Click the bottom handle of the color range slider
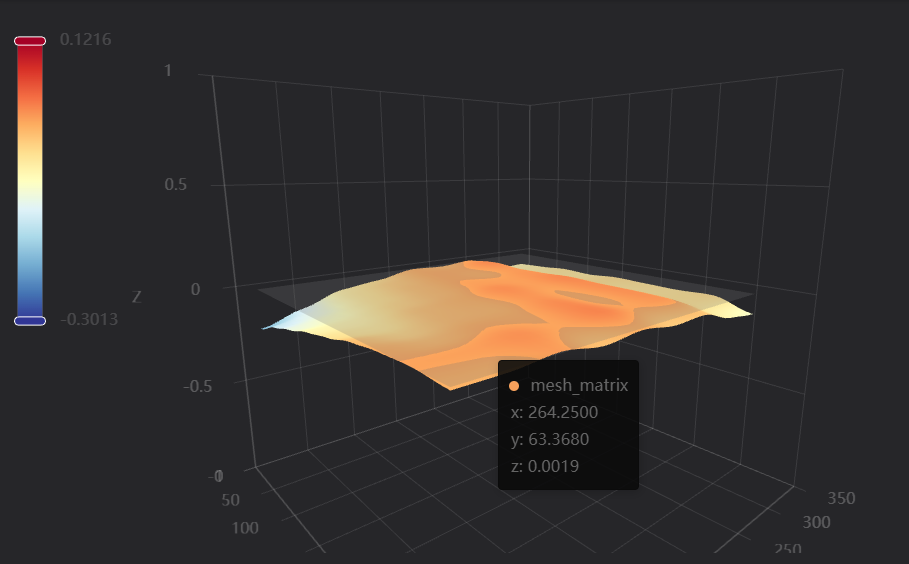This screenshot has width=909, height=564. [30, 320]
